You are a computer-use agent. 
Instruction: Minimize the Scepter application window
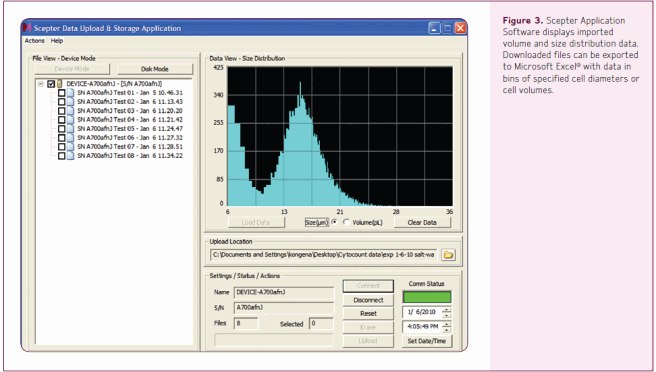pyautogui.click(x=434, y=28)
